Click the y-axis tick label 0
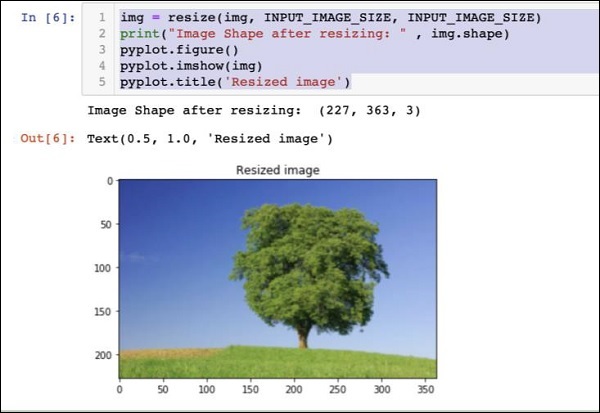 [110, 181]
